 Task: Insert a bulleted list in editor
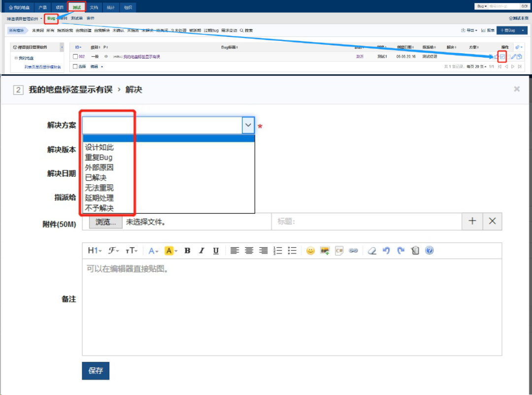pos(292,251)
